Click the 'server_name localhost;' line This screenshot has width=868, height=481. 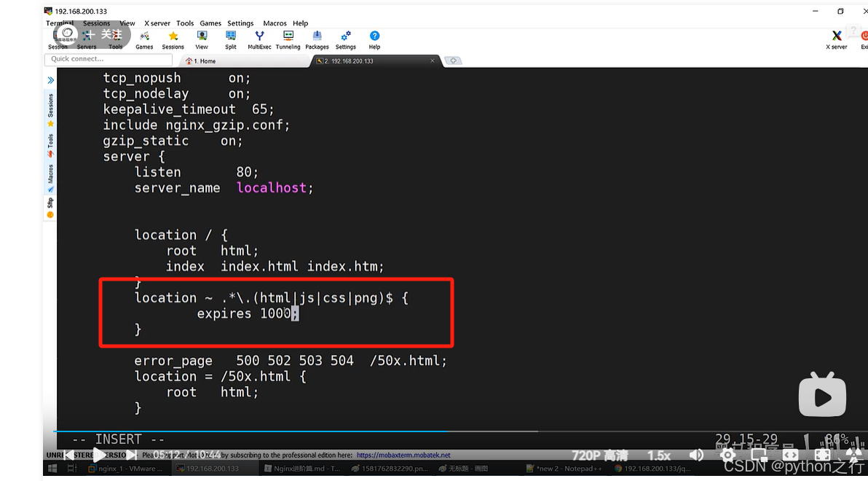[x=224, y=188]
